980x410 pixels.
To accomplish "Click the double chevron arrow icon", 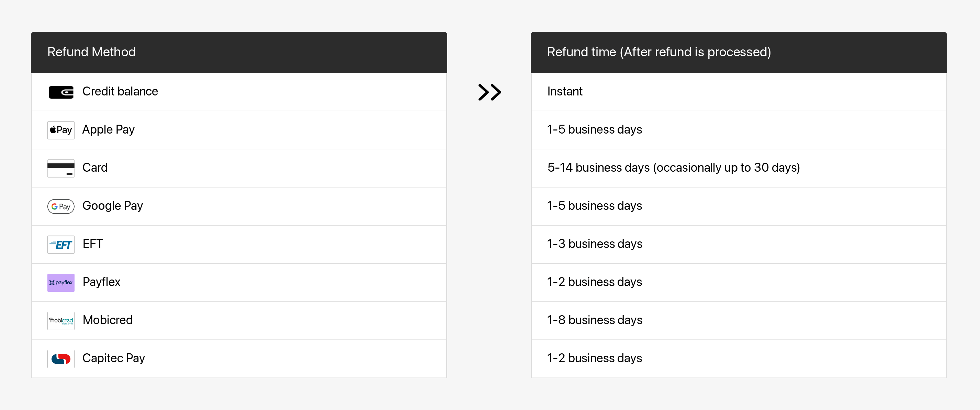I will 489,92.
